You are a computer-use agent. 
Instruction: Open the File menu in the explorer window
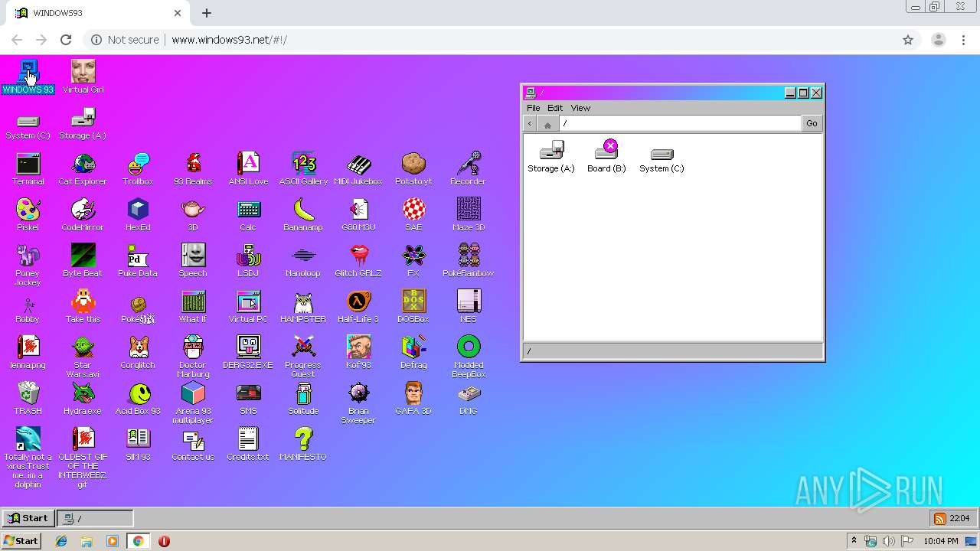[x=534, y=108]
